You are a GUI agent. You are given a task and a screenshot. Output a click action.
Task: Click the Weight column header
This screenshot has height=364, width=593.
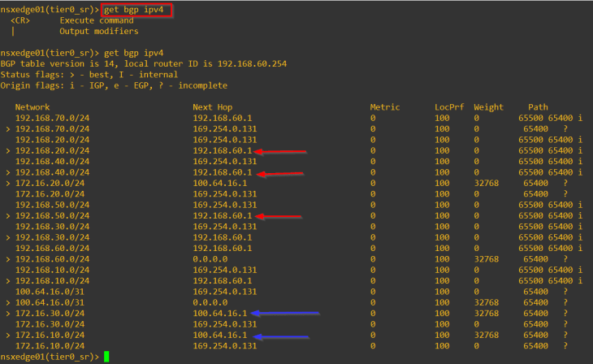point(489,107)
